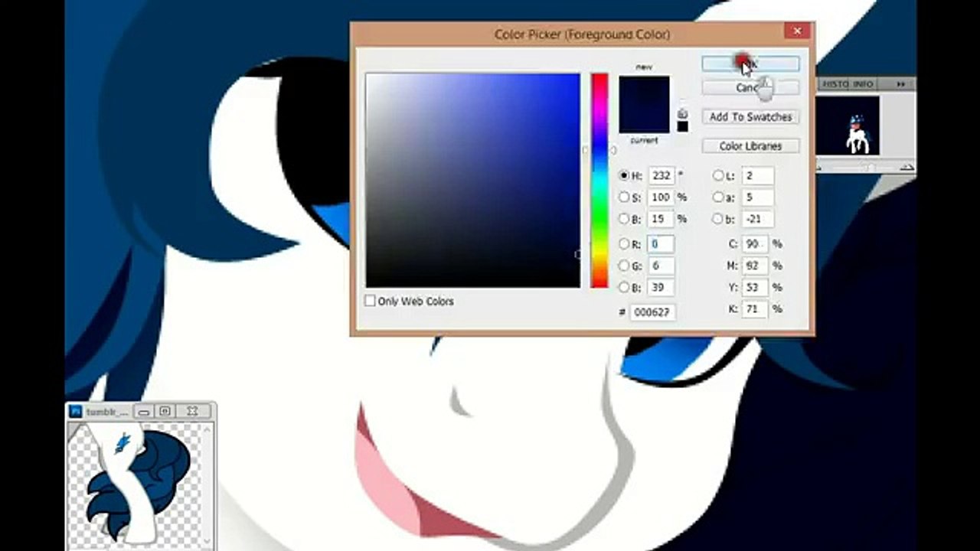Image resolution: width=980 pixels, height=551 pixels.
Task: Confirm the color with the OK button
Action: [750, 64]
